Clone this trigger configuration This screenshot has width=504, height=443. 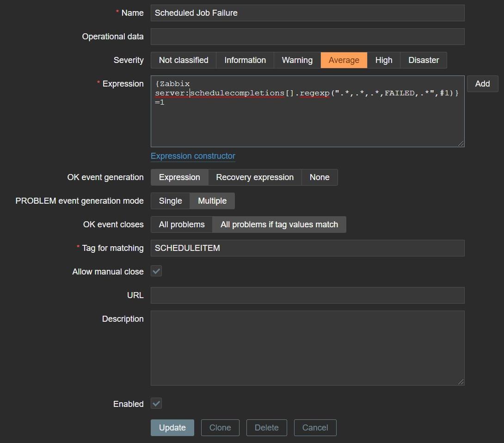point(220,427)
